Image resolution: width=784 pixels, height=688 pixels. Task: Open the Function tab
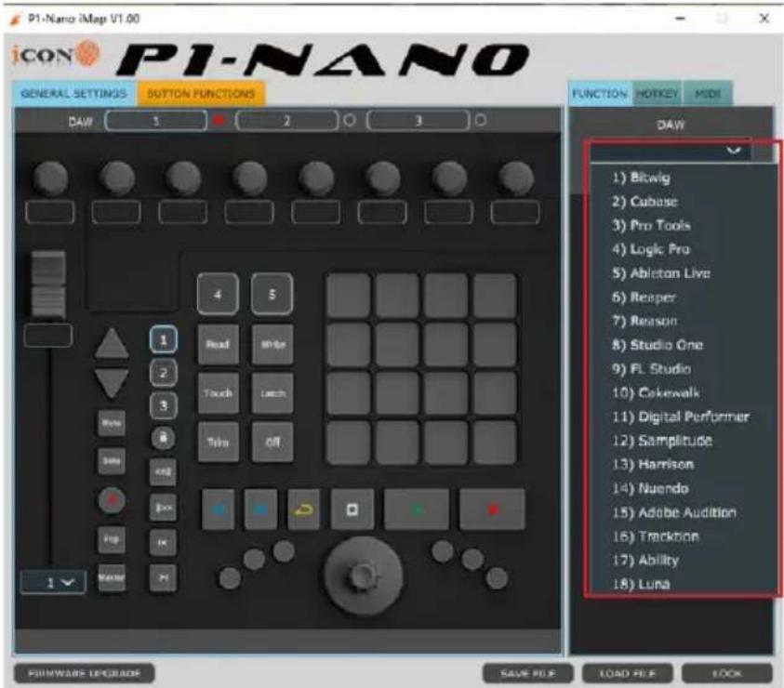(x=600, y=94)
